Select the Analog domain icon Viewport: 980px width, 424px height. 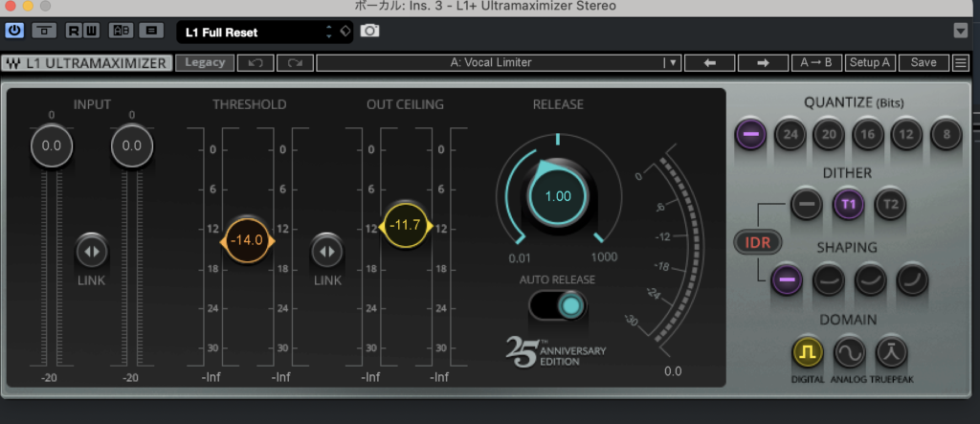point(850,352)
